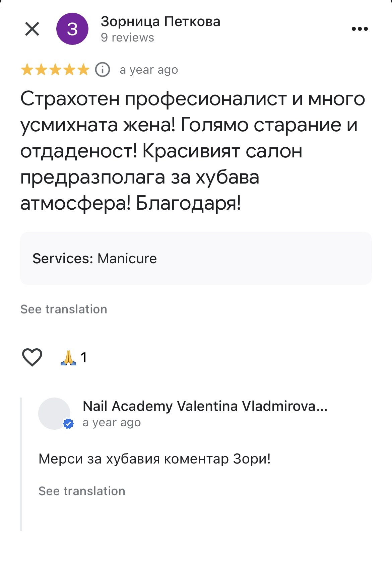Open the Nail Academy owner profile picture
The width and height of the screenshot is (392, 568).
54,413
